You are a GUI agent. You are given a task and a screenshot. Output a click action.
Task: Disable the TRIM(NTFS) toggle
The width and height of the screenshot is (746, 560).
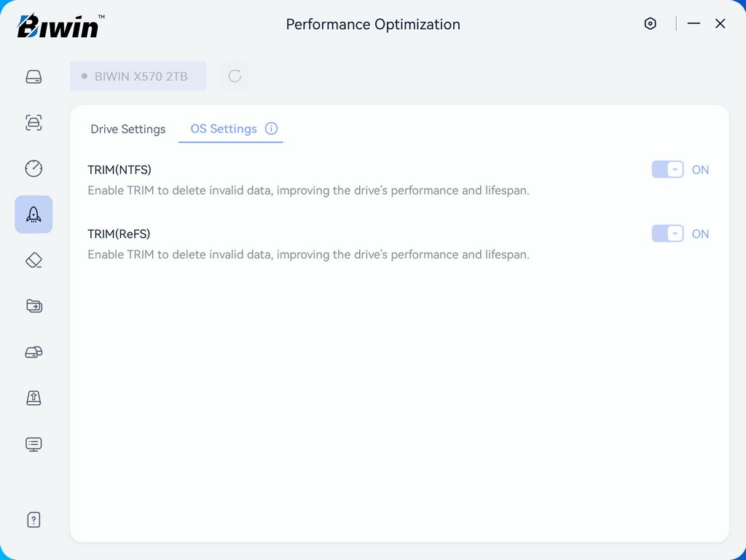click(x=667, y=170)
